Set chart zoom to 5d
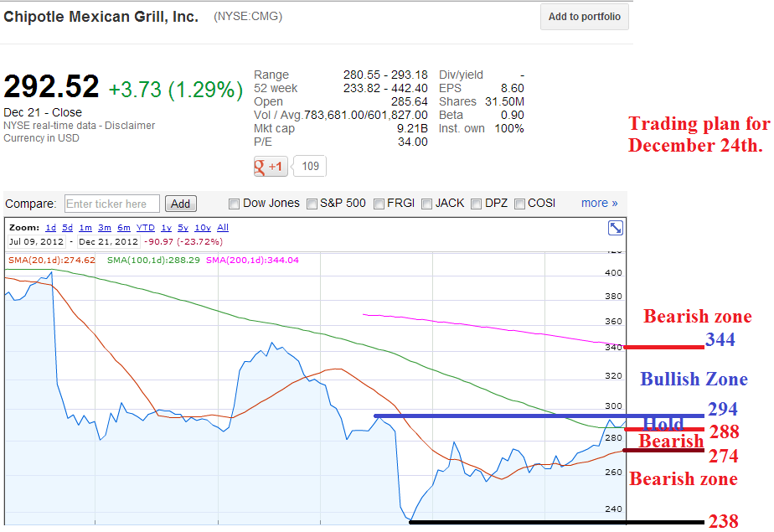Image resolution: width=774 pixels, height=532 pixels. click(x=68, y=228)
